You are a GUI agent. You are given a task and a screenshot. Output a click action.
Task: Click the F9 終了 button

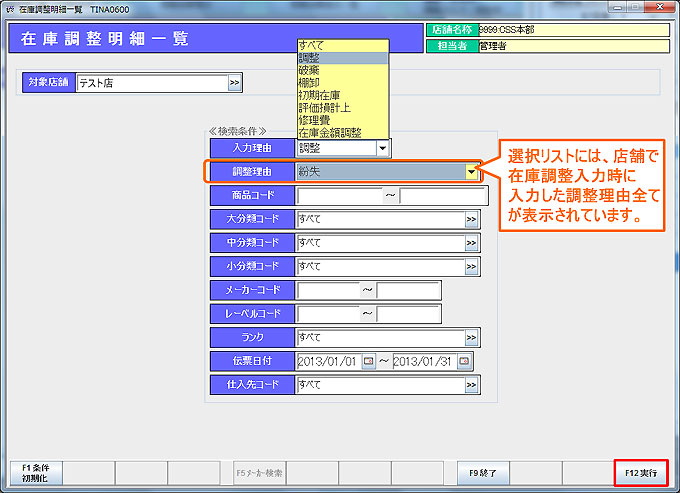pyautogui.click(x=483, y=473)
